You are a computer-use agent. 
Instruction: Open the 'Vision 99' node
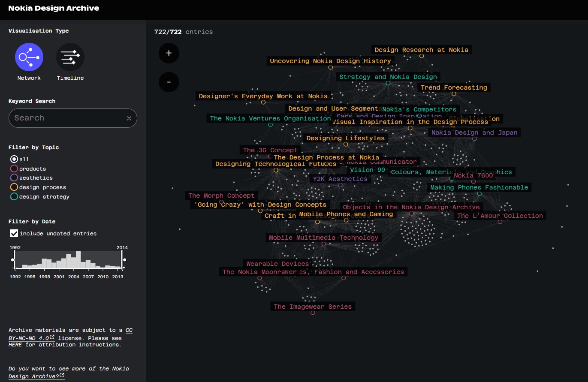pos(368,170)
